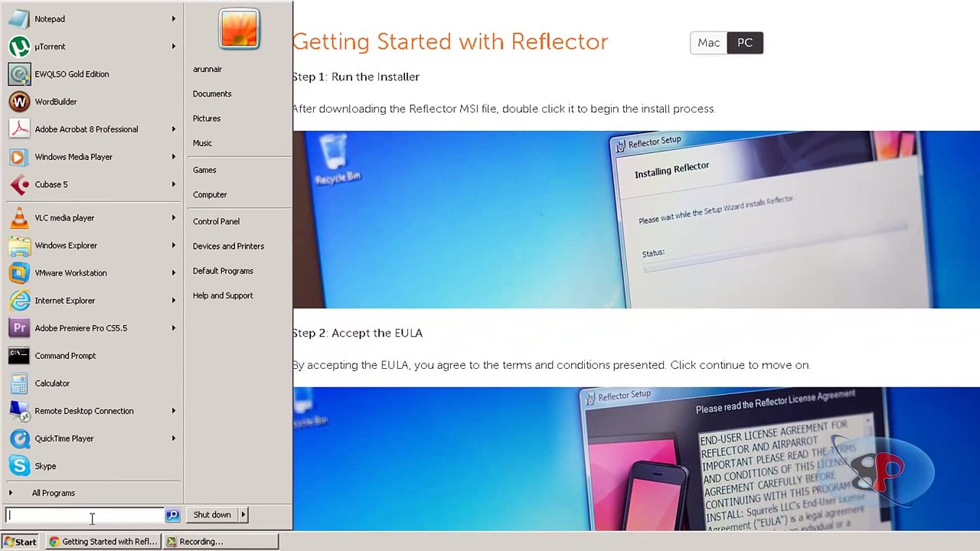The height and width of the screenshot is (551, 980).
Task: Expand the Windows Explorer jump list arrow
Action: point(173,246)
